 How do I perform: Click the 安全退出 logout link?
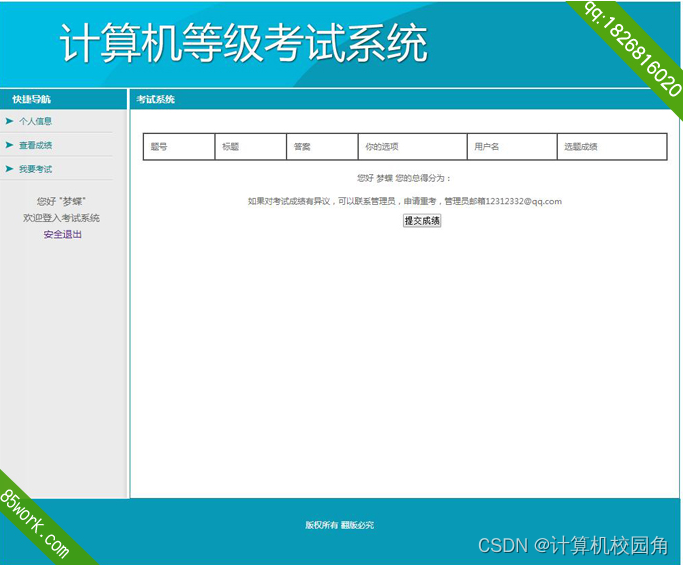[62, 234]
